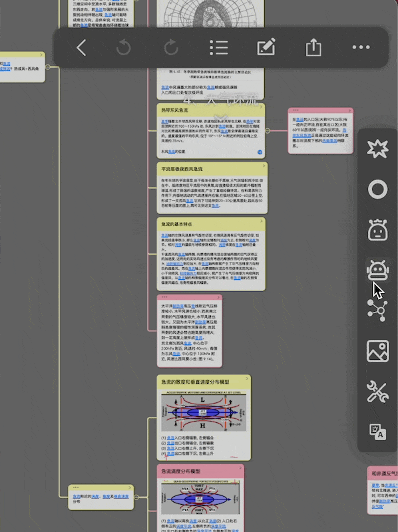Image resolution: width=398 pixels, height=532 pixels.
Task: Expand chevron on 急流的散度和垂直速度分布模型 card
Action: pos(247,378)
